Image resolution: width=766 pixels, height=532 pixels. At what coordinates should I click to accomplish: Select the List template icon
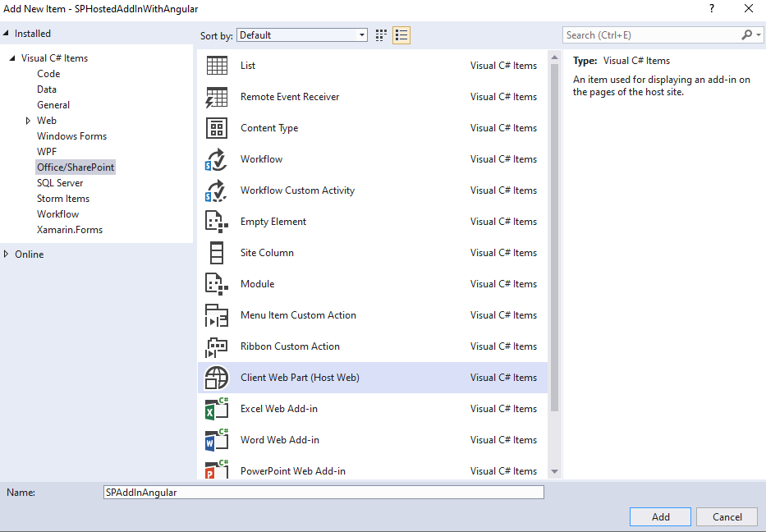point(217,66)
